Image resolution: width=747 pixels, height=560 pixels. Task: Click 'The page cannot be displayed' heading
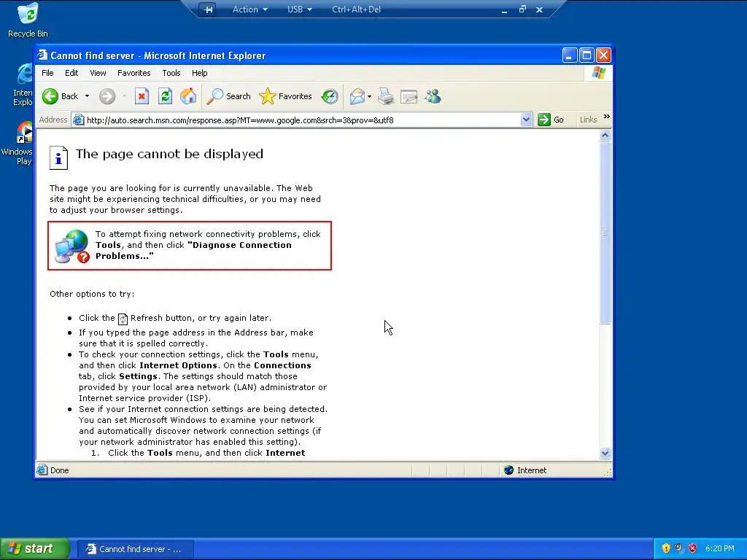pos(169,154)
